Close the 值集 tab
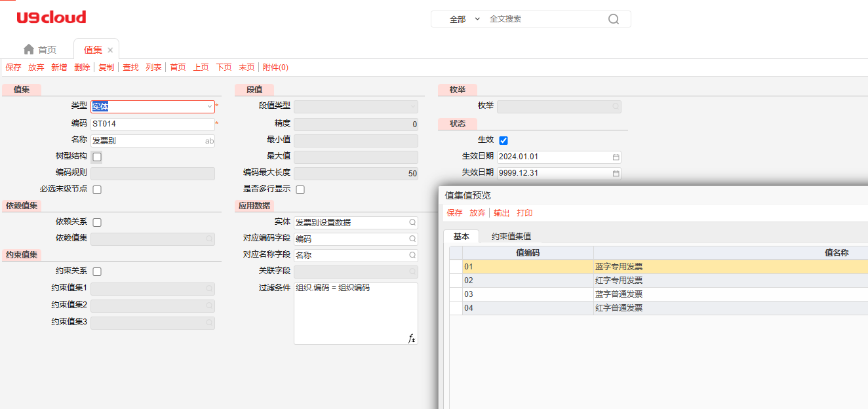868x409 pixels. (x=110, y=50)
